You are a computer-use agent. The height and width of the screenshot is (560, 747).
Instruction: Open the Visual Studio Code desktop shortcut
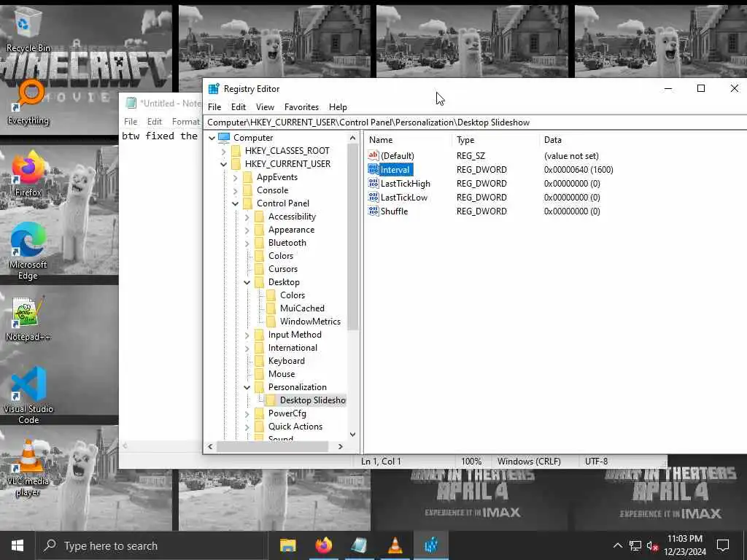(x=28, y=395)
